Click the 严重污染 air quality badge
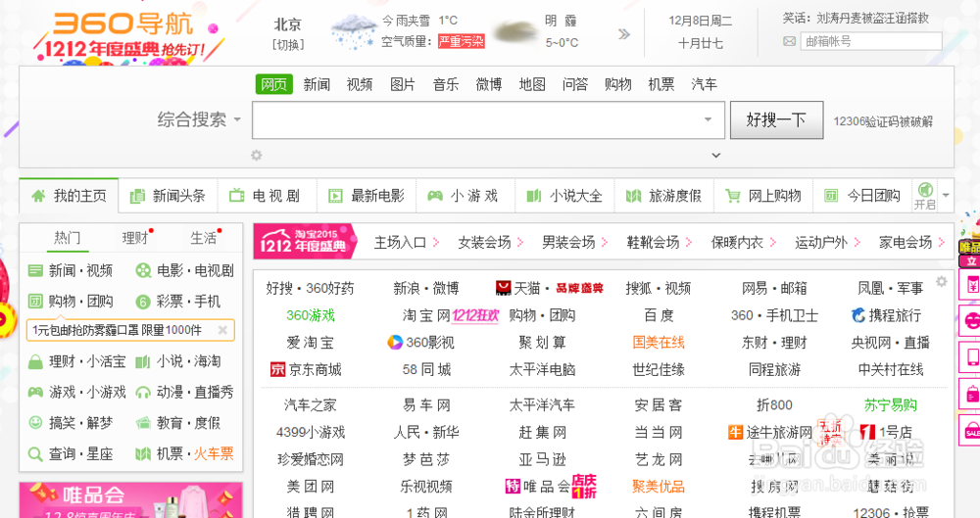 click(462, 42)
